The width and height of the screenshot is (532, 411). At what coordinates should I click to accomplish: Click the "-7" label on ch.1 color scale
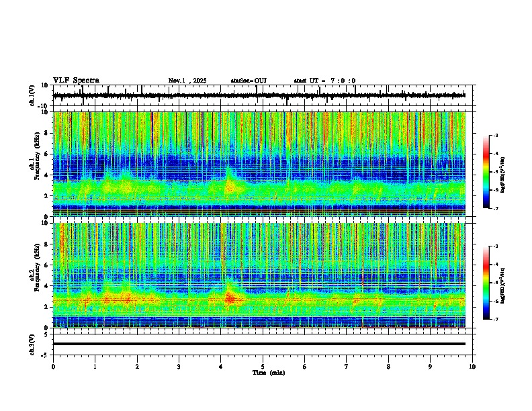495,208
